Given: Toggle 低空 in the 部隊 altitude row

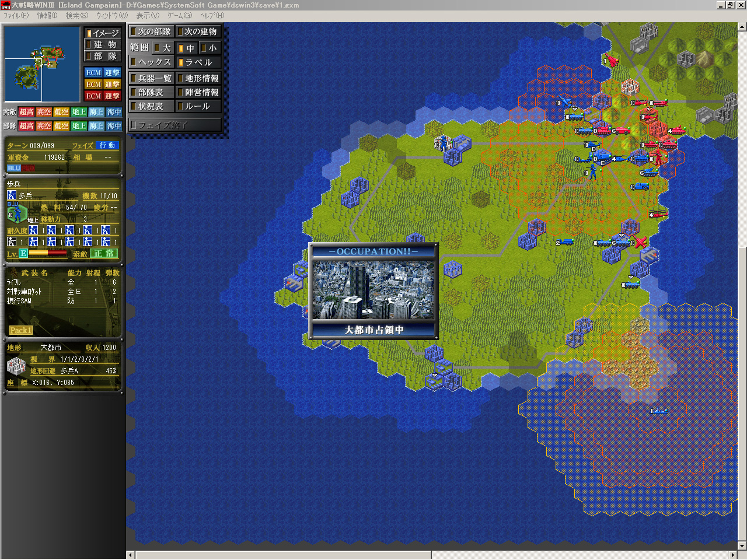Looking at the screenshot, I should click(62, 126).
